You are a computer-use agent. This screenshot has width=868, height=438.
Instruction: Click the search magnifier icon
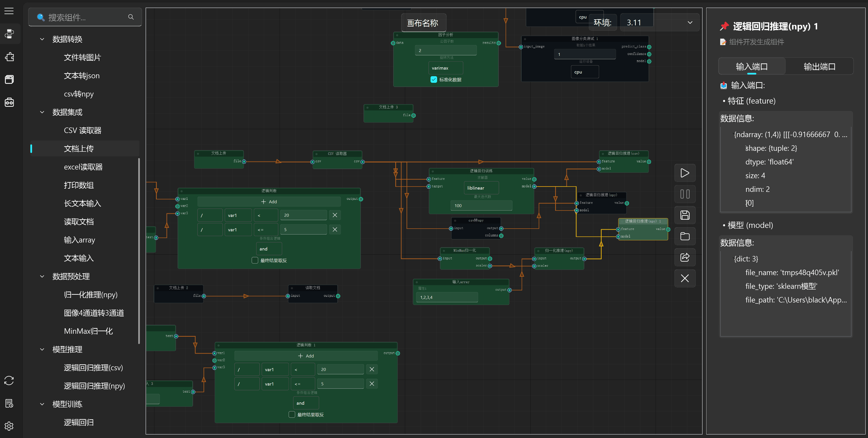pyautogui.click(x=131, y=17)
